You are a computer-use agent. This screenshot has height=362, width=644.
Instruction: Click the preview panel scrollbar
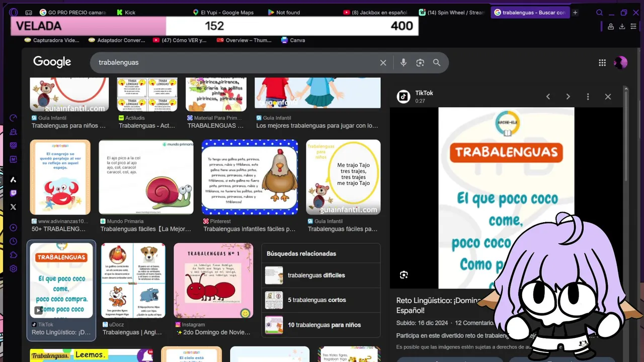point(626,136)
